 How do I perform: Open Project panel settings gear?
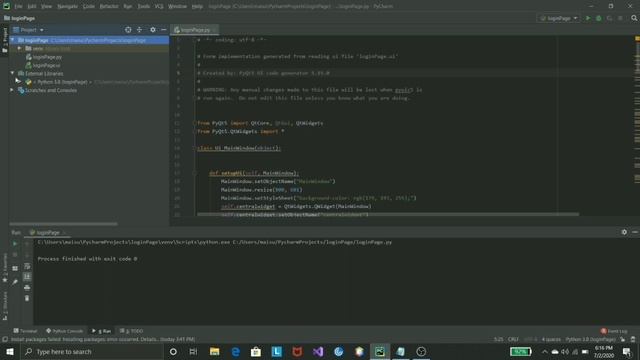153,30
